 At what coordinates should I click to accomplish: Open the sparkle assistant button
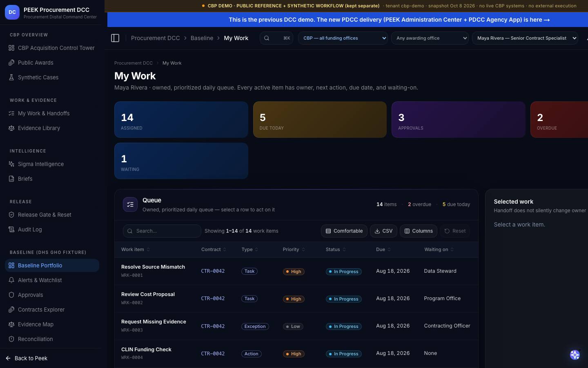tap(575, 355)
